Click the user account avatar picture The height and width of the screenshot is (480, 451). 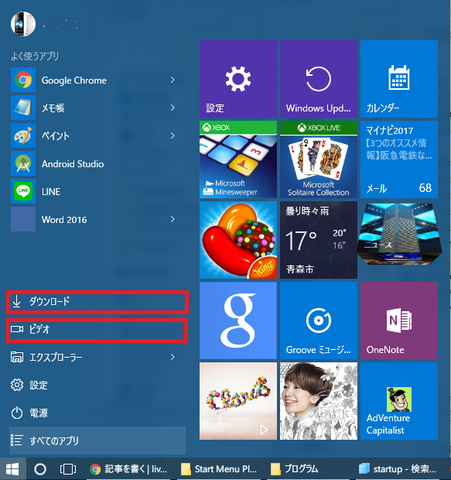pos(23,24)
